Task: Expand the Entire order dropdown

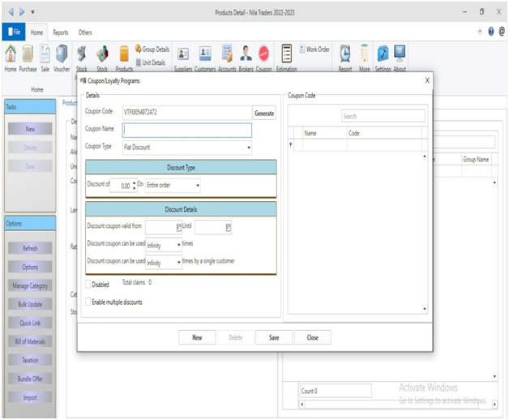Action: click(198, 186)
